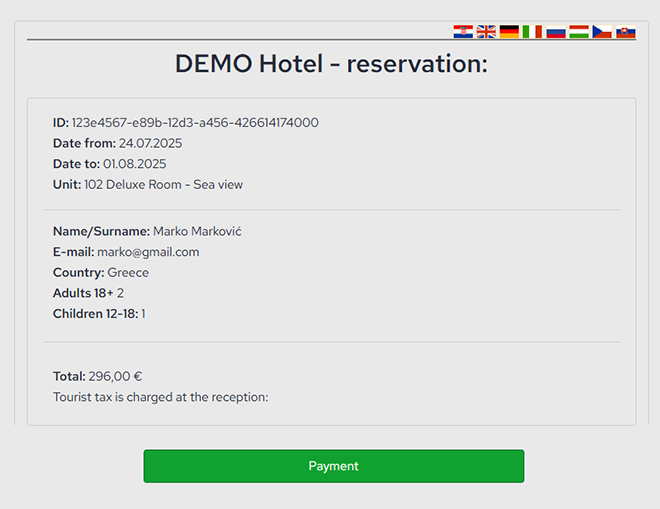Image resolution: width=660 pixels, height=509 pixels.
Task: Select the English UK flag
Action: pos(486,32)
